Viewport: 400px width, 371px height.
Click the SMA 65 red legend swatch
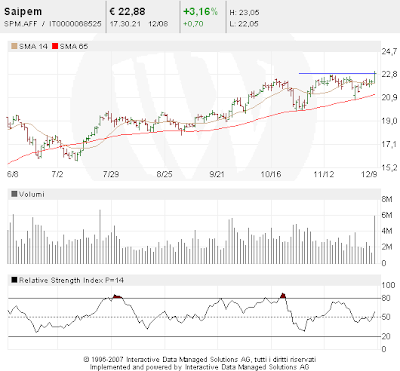[55, 46]
